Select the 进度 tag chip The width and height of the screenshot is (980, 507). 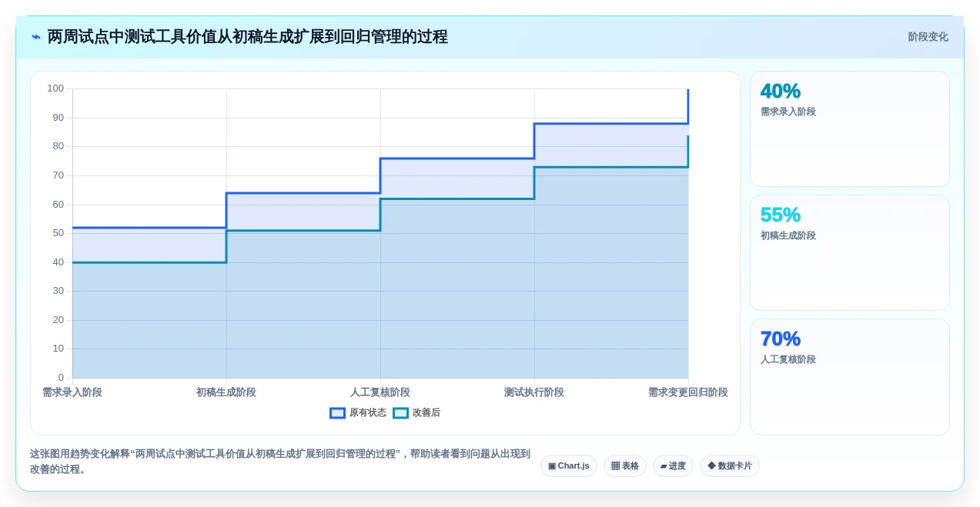(x=673, y=466)
